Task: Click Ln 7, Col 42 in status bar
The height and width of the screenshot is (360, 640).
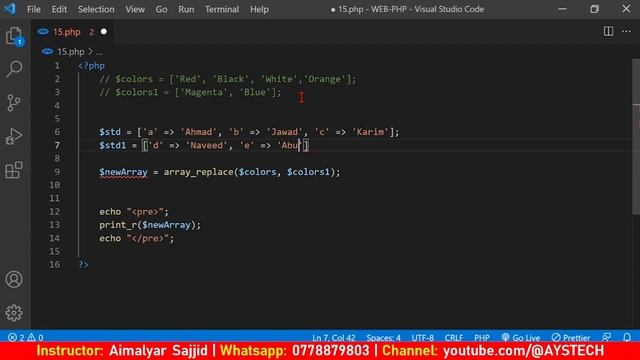Action: [x=333, y=338]
